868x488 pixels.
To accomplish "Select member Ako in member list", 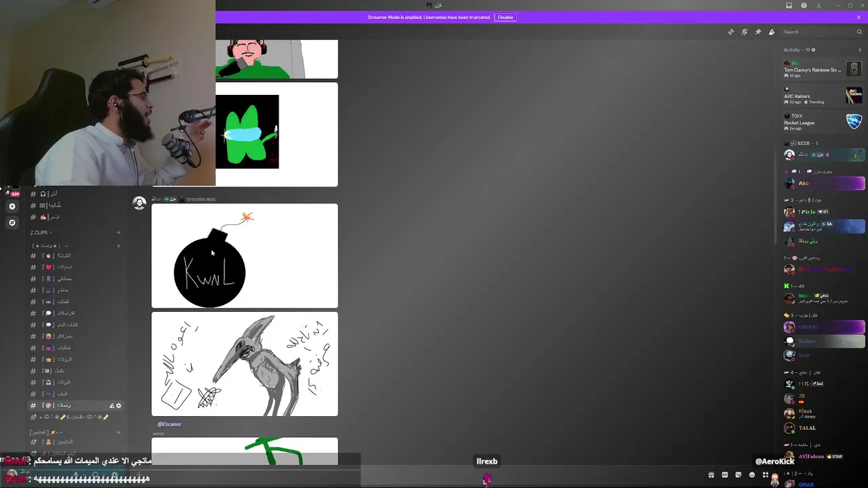I will [824, 183].
